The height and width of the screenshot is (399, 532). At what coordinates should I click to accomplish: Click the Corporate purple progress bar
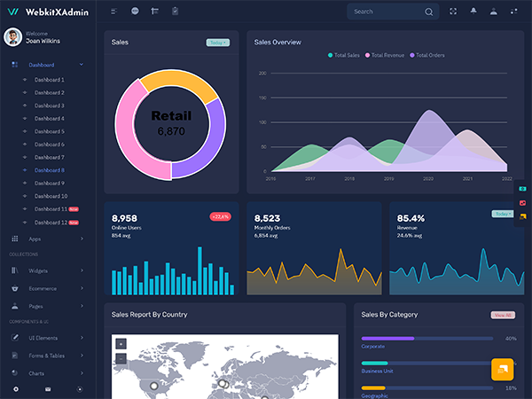388,339
